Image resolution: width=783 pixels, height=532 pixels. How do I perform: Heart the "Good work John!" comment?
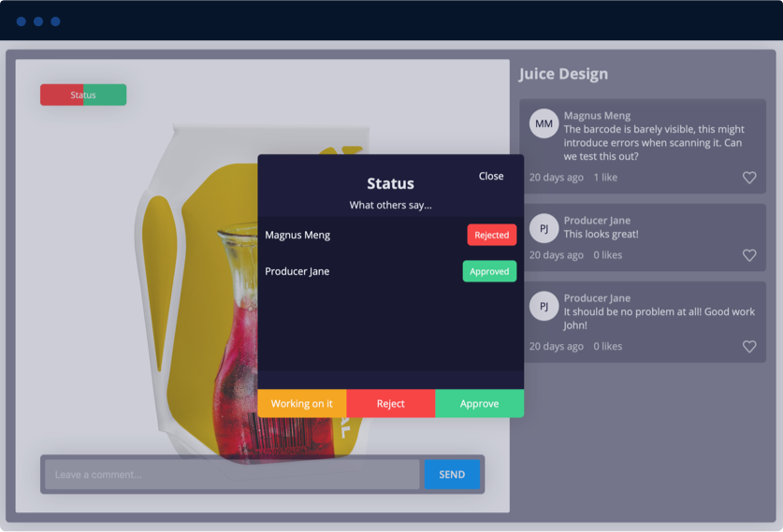748,347
